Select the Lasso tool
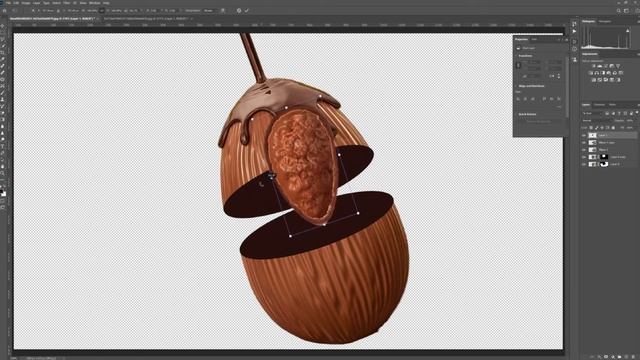The width and height of the screenshot is (640, 360). pyautogui.click(x=2, y=39)
